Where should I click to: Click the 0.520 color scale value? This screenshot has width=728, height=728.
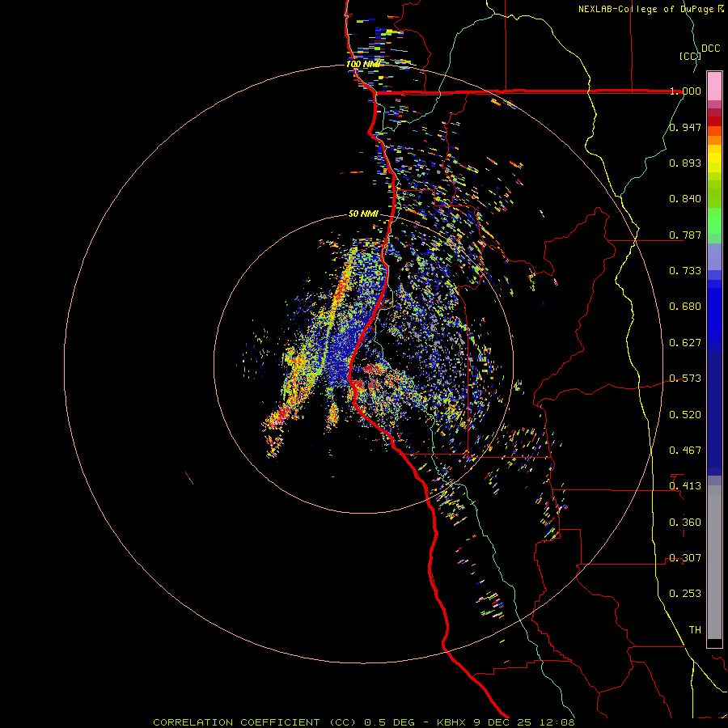point(685,415)
